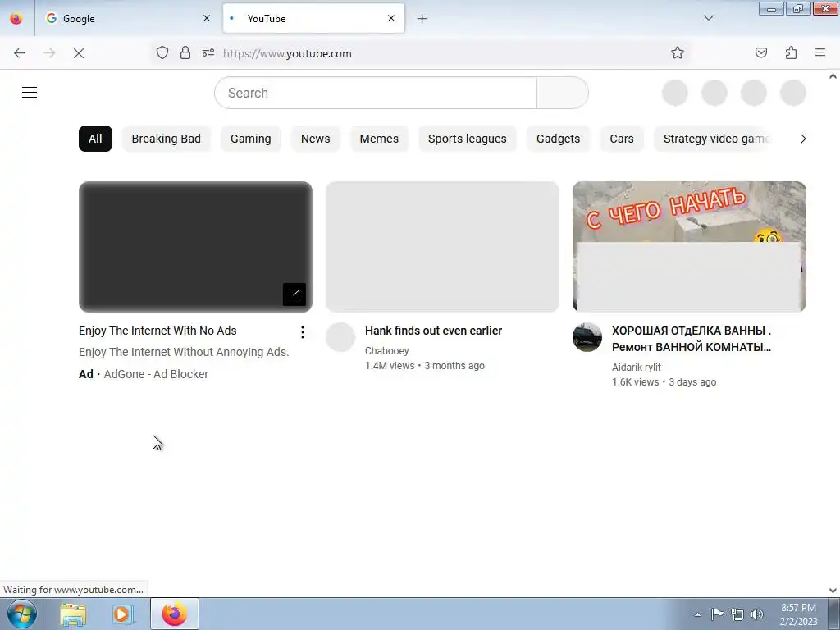Save to Pocket icon in toolbar
This screenshot has height=630, width=840.
click(x=761, y=52)
